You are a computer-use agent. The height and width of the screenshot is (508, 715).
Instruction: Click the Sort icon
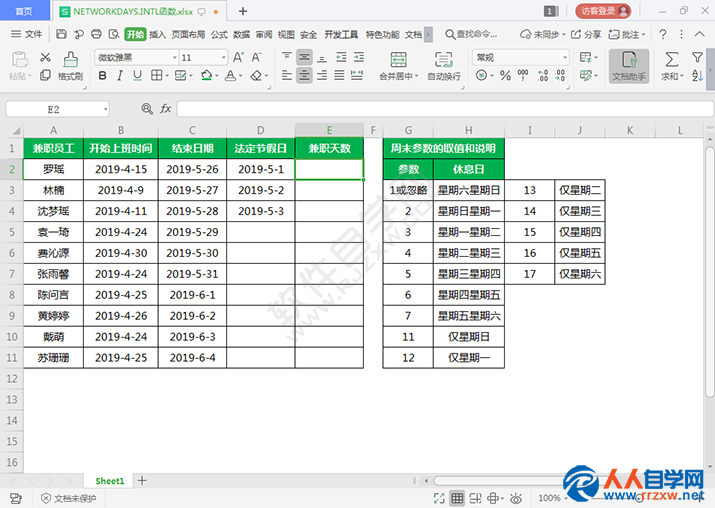(x=697, y=75)
